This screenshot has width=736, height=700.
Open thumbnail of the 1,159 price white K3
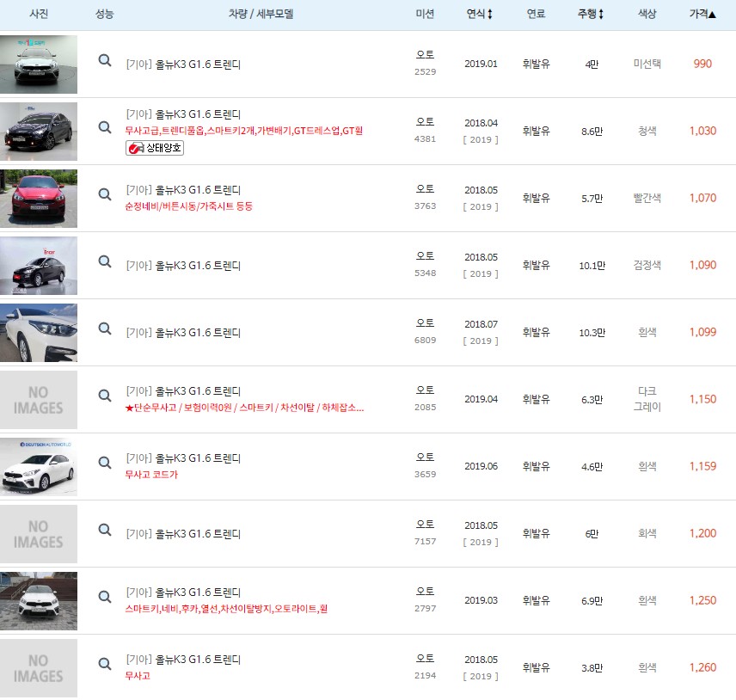(39, 467)
